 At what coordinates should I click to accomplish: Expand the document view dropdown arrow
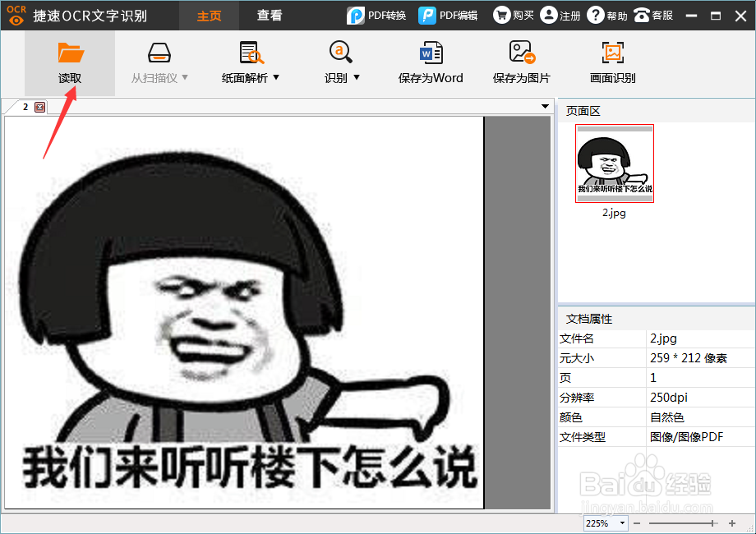tap(544, 106)
